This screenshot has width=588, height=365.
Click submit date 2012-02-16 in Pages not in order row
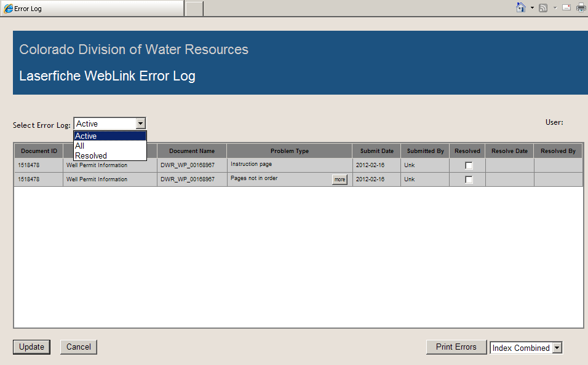370,179
